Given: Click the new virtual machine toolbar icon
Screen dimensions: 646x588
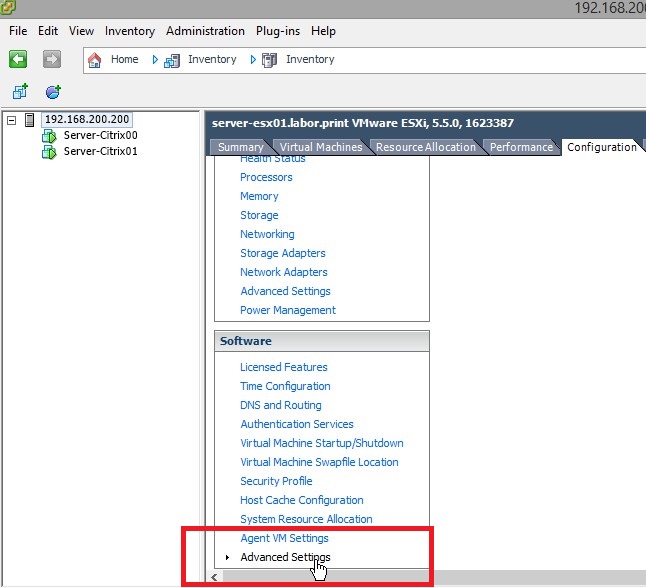Looking at the screenshot, I should (x=19, y=92).
